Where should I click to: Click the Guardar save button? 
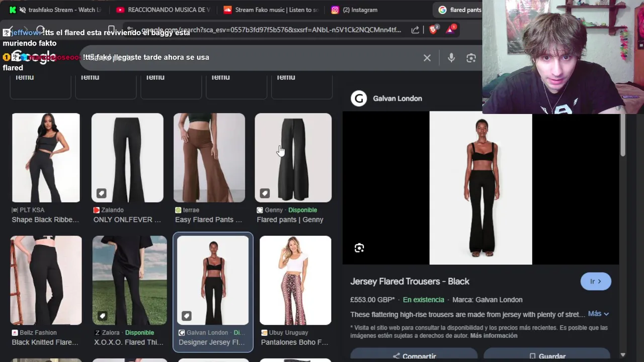pos(547,355)
